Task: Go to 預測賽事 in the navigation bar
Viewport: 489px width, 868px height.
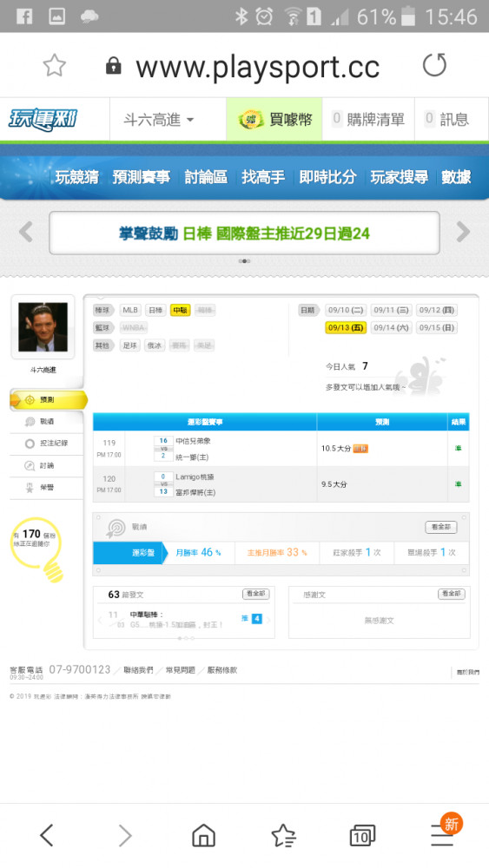Action: pyautogui.click(x=142, y=177)
